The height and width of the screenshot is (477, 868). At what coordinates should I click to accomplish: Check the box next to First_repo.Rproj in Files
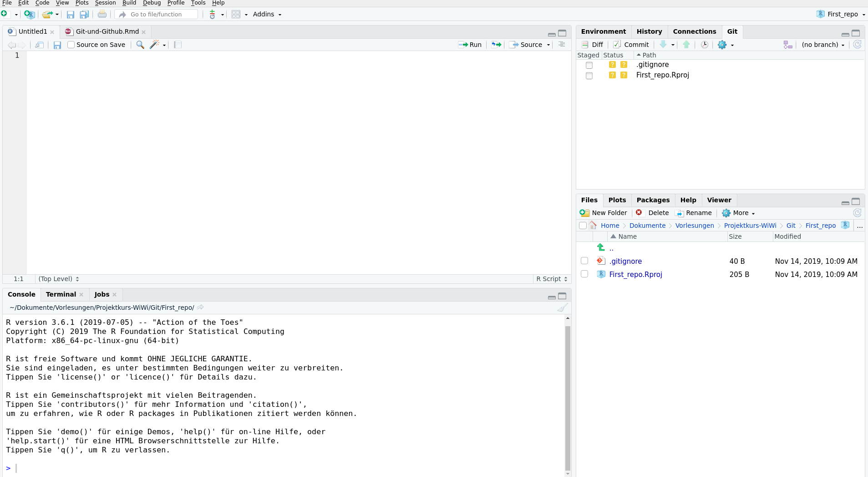[x=584, y=274]
